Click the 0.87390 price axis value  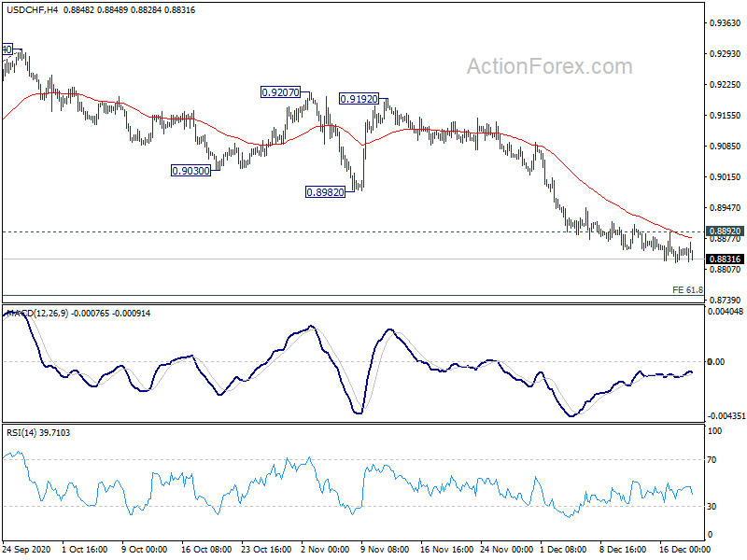pyautogui.click(x=726, y=300)
